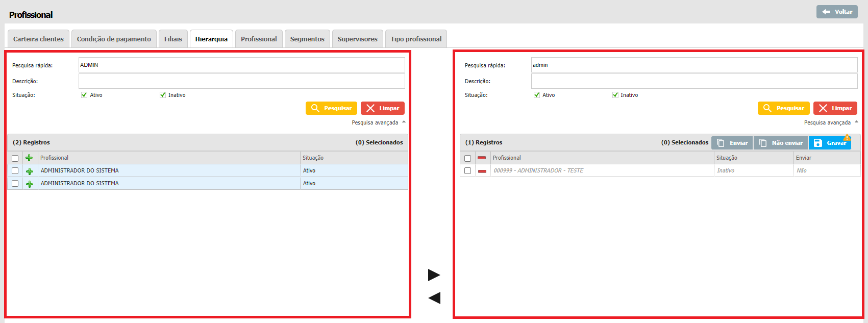Click Limpar in the left panel
The width and height of the screenshot is (868, 323).
tap(383, 108)
